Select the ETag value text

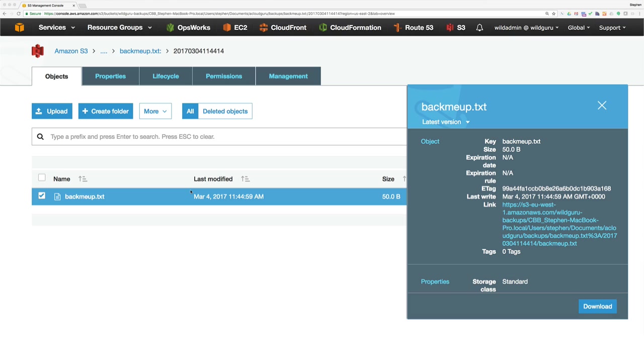pyautogui.click(x=556, y=189)
